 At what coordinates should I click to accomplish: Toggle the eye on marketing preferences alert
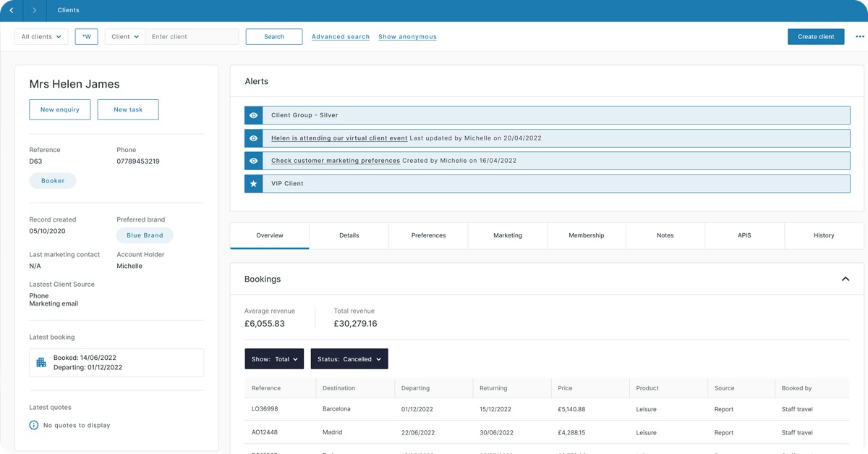(252, 160)
